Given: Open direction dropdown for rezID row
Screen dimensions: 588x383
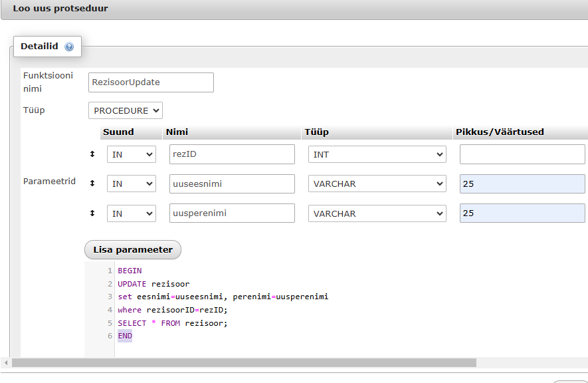Looking at the screenshot, I should 132,154.
